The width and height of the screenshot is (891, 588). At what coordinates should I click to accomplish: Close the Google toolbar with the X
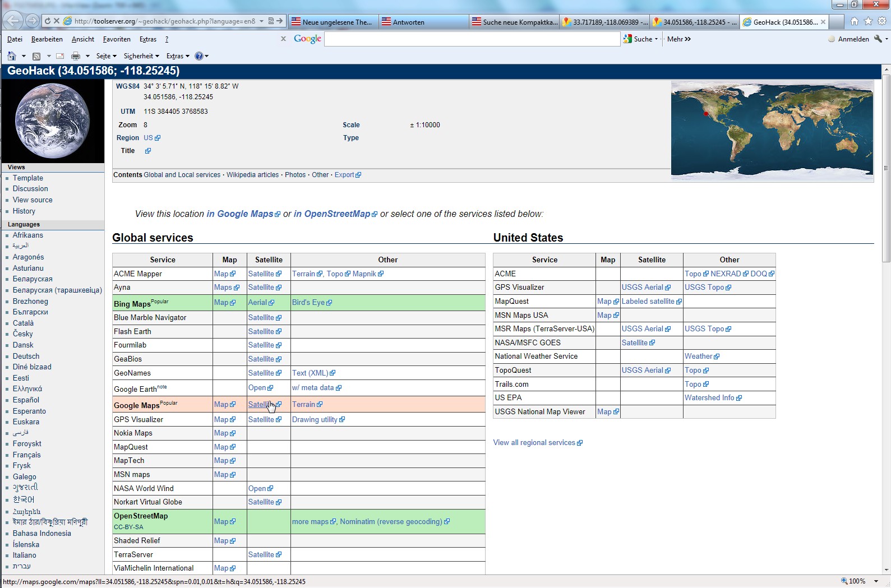pyautogui.click(x=283, y=39)
